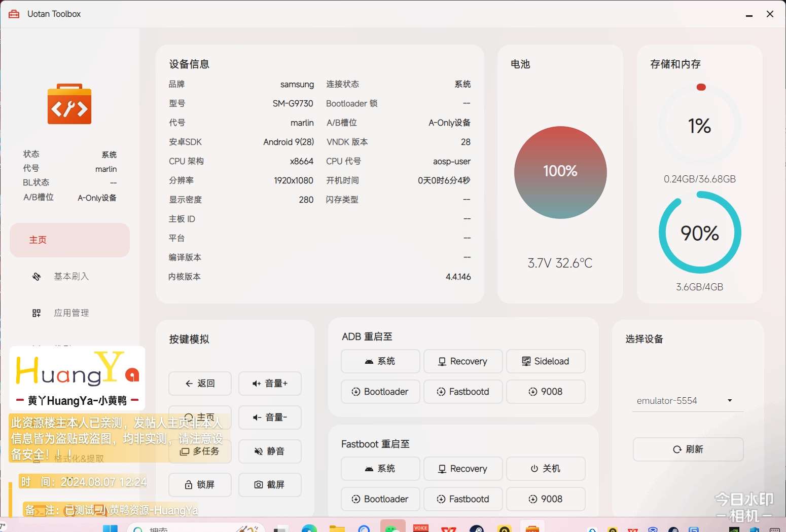This screenshot has height=532, width=786.
Task: Take a screenshot with the 截屏 button
Action: (270, 485)
